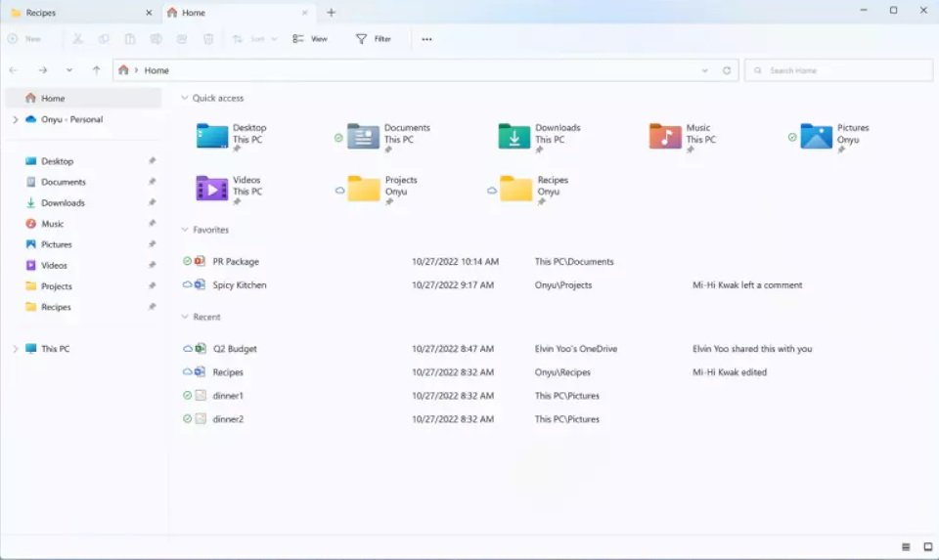Open Downloads in the sidebar

[63, 203]
